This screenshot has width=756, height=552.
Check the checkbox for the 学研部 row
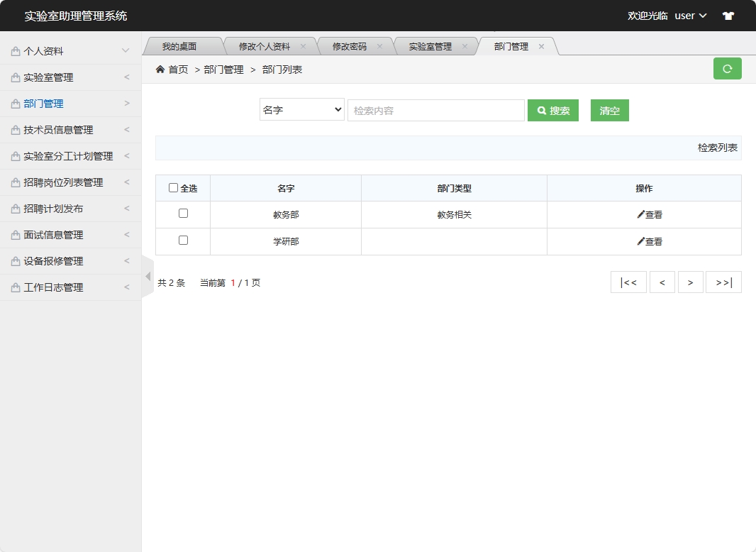[x=182, y=241]
